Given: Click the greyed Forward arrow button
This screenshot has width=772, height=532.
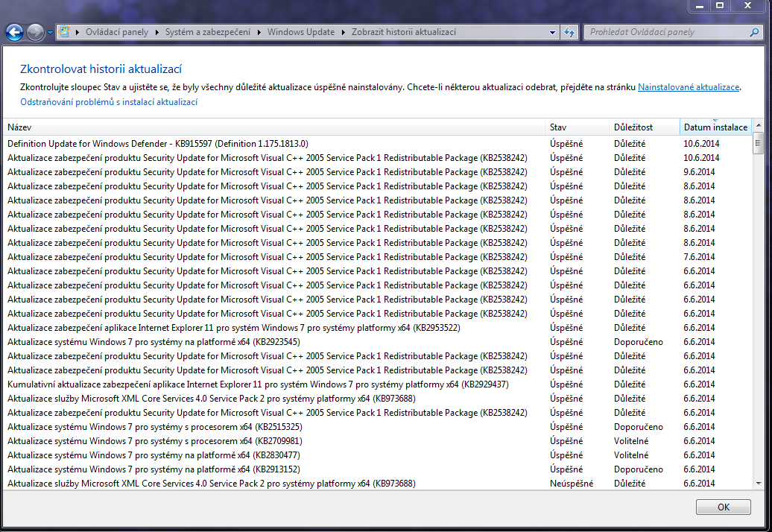Looking at the screenshot, I should (x=35, y=33).
